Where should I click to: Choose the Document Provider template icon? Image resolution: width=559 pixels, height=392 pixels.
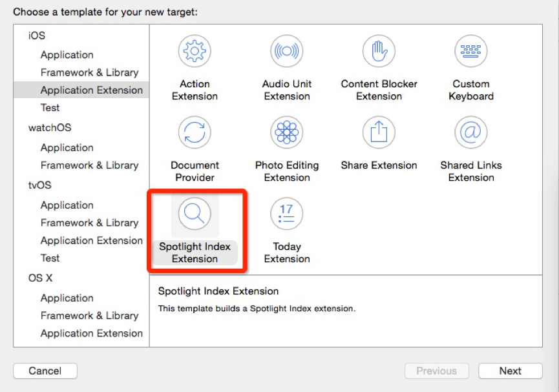coord(195,132)
